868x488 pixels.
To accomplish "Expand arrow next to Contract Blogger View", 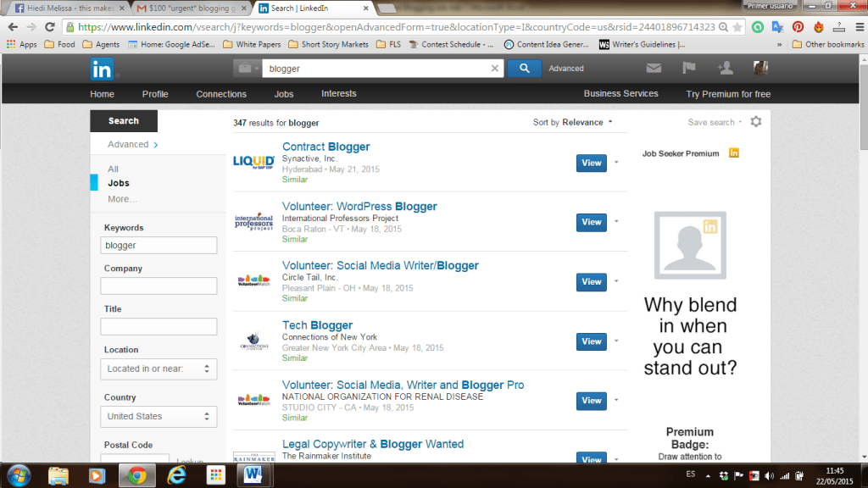I will (616, 163).
